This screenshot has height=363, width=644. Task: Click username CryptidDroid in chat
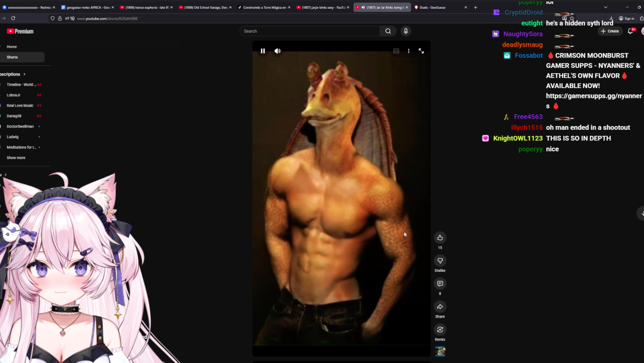point(523,12)
